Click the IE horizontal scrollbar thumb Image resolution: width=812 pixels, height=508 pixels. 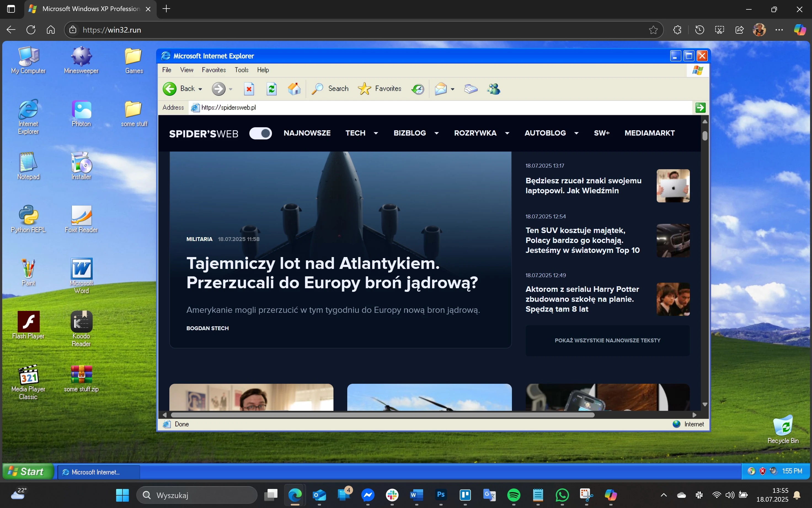pos(383,415)
